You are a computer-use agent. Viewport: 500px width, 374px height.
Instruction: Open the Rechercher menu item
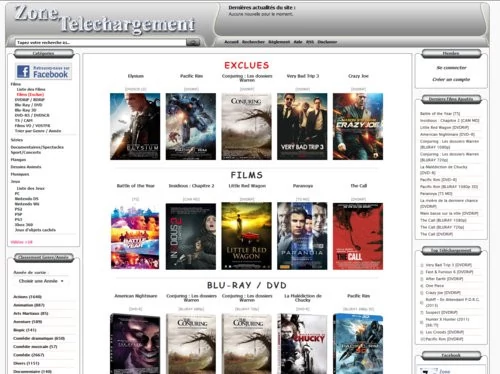click(x=253, y=42)
